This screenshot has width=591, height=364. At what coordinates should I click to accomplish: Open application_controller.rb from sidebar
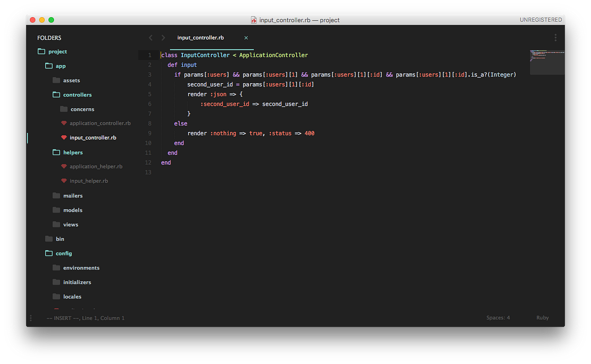pyautogui.click(x=100, y=123)
